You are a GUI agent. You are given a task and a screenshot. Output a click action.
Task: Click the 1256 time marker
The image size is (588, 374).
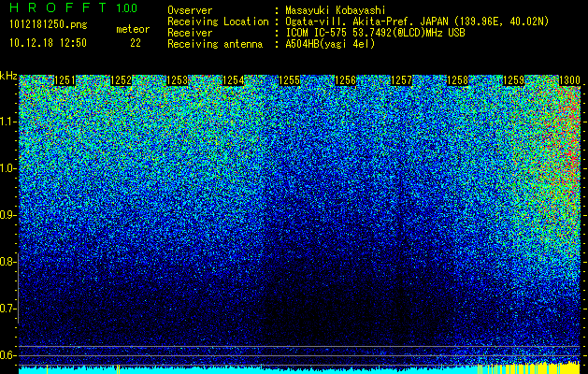pyautogui.click(x=345, y=80)
